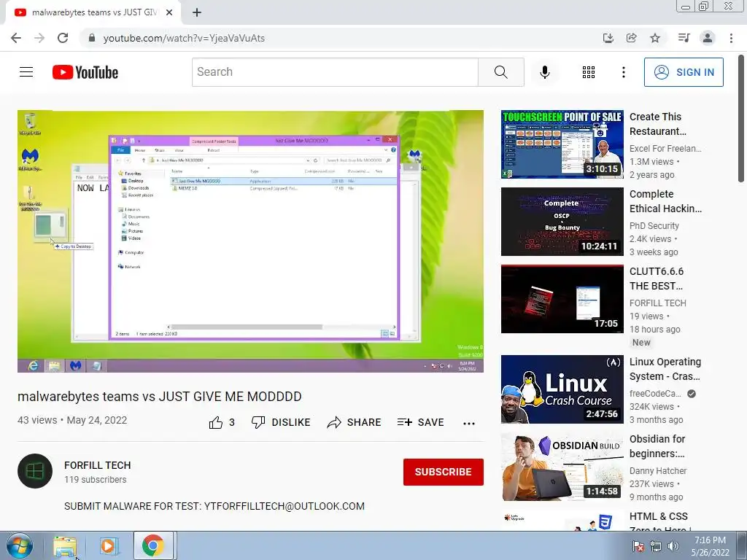Open the Windows Start menu
The image size is (747, 560).
(20, 545)
